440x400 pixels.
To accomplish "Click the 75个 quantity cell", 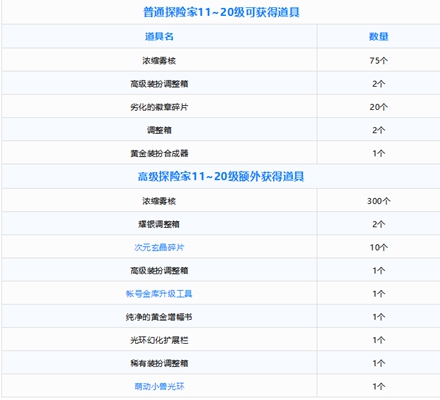I will (379, 61).
